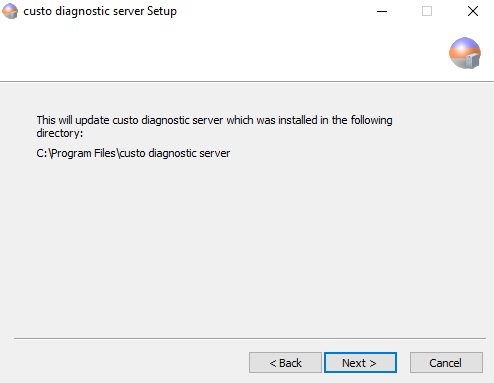Click the greyed-out maximize button
Image resolution: width=494 pixels, height=383 pixels.
(x=427, y=11)
